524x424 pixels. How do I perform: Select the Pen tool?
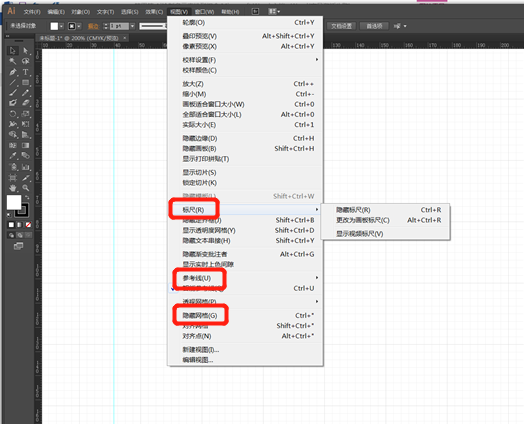[x=13, y=72]
